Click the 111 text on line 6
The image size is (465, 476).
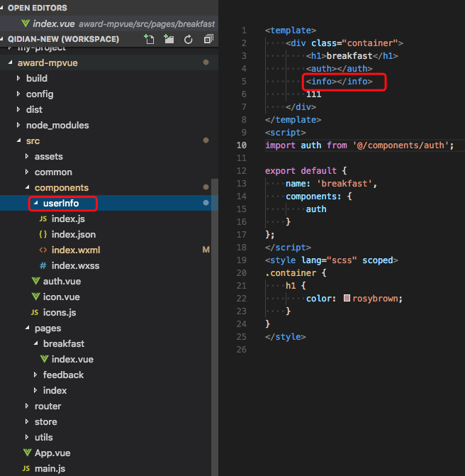tap(313, 94)
